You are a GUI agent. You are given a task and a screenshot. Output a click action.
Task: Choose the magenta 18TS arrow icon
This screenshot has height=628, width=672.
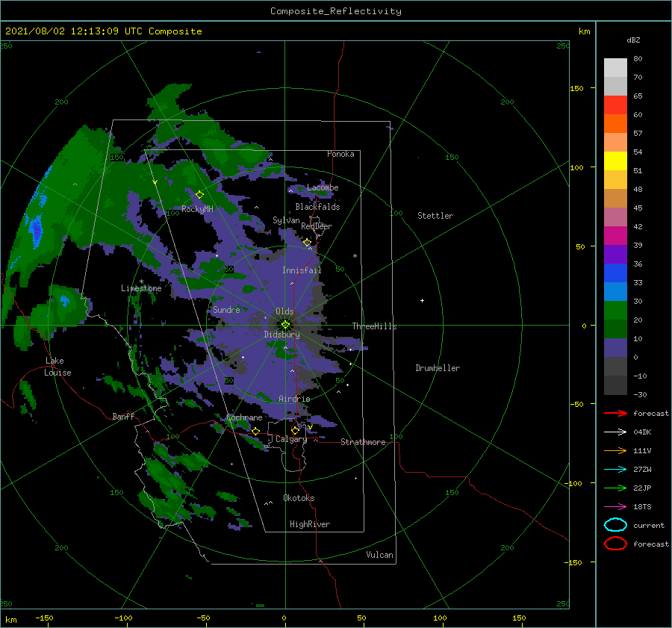click(615, 507)
